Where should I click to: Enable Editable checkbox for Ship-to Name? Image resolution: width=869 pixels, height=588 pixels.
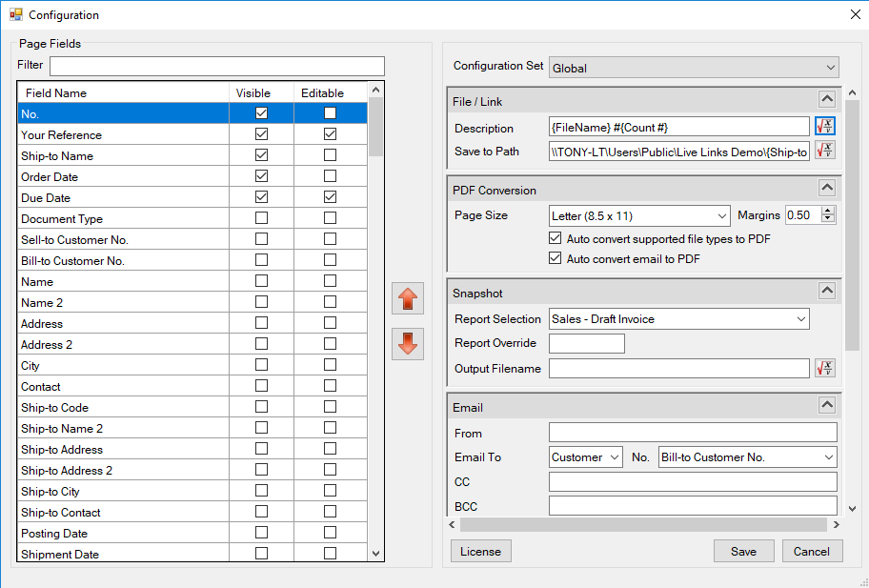coord(330,155)
